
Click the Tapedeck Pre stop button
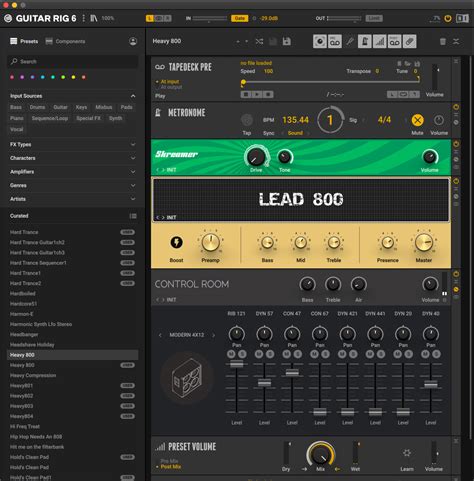point(246,94)
